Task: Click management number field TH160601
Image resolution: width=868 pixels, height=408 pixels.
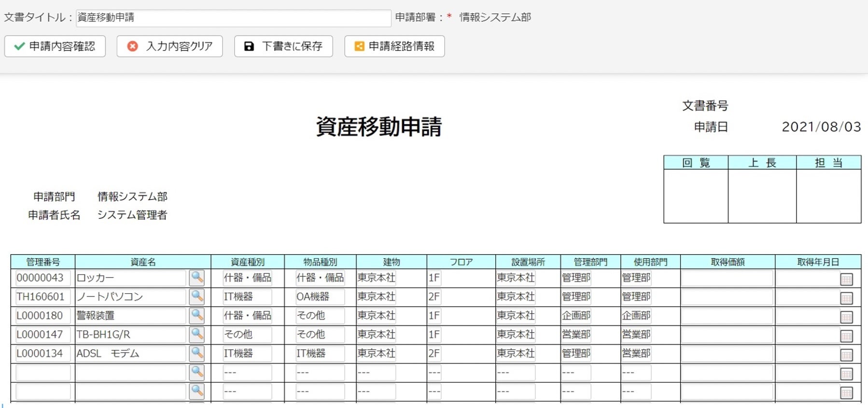Action: click(x=43, y=297)
